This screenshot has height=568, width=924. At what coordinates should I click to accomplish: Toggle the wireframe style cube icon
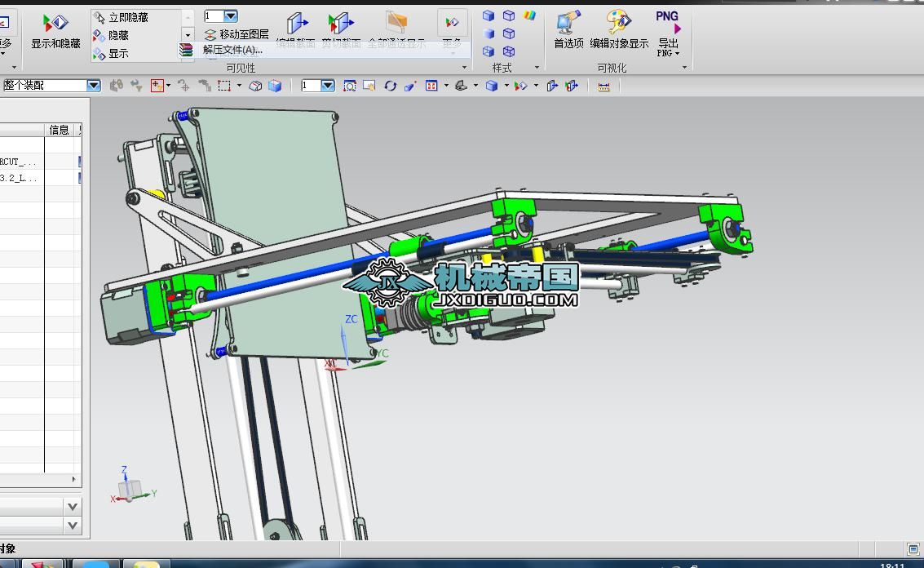click(509, 16)
